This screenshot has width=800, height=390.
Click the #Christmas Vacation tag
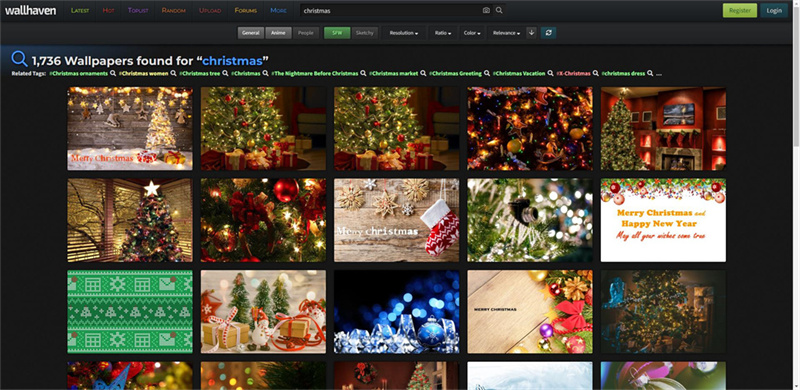pos(519,74)
